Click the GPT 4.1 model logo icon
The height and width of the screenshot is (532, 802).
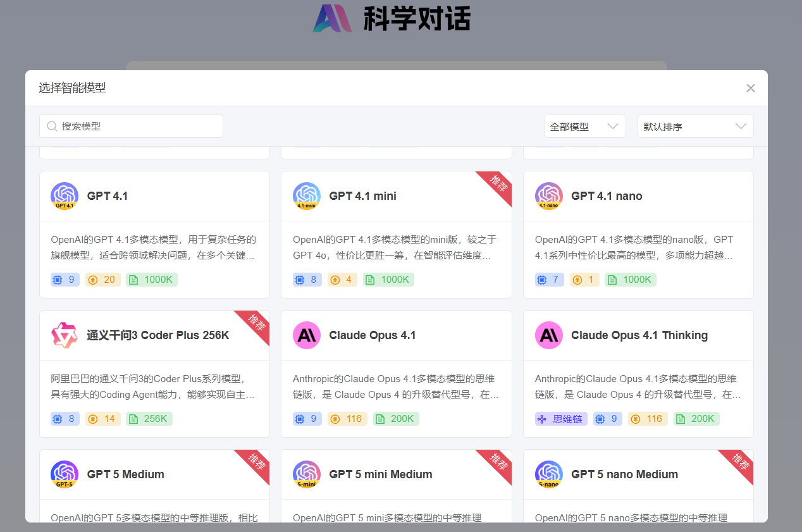(x=65, y=196)
